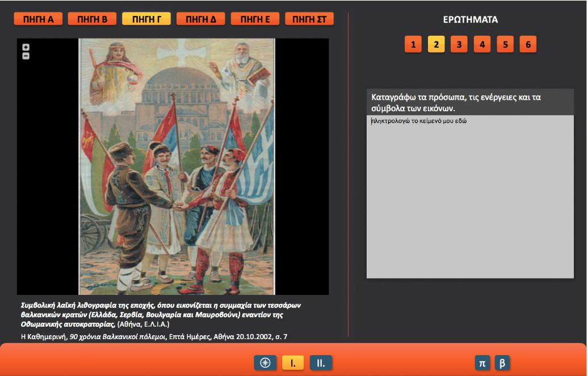The width and height of the screenshot is (588, 376).
Task: Zoom in on the lithograph image
Action: (x=26, y=47)
